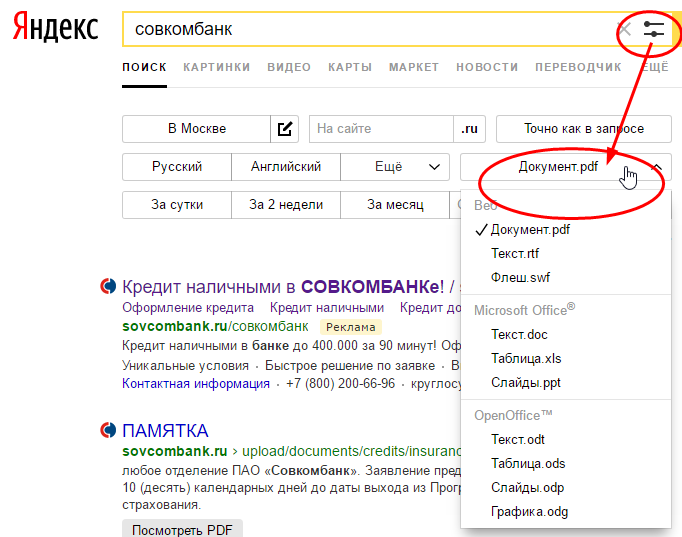Viewport: 682px width, 537px height.
Task: Toggle the За месяц time filter
Action: tap(395, 204)
